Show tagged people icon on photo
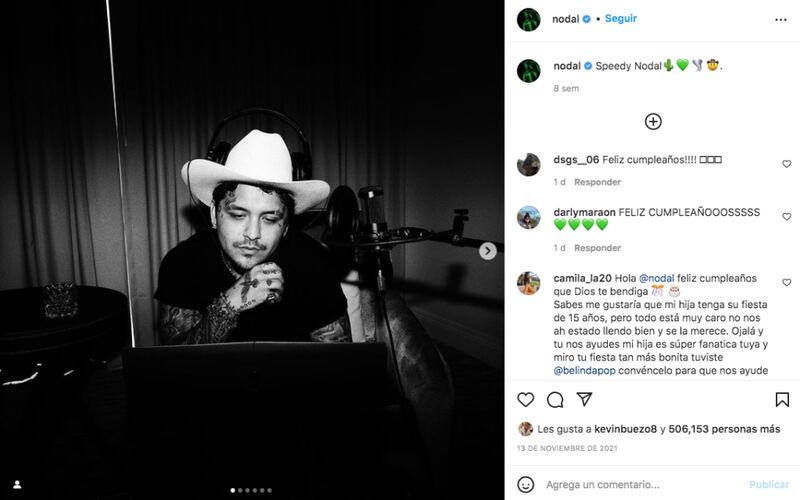Image resolution: width=800 pixels, height=500 pixels. point(17,484)
